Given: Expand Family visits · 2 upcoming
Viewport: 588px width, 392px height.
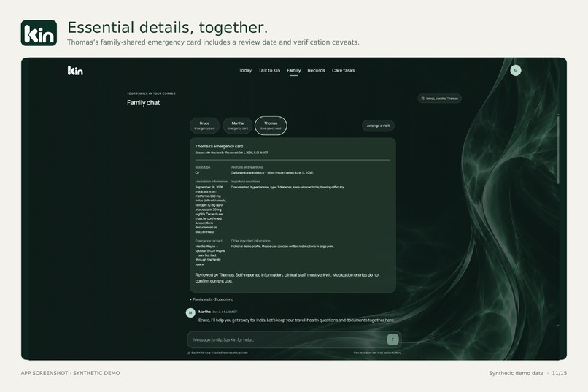Looking at the screenshot, I should pyautogui.click(x=212, y=299).
